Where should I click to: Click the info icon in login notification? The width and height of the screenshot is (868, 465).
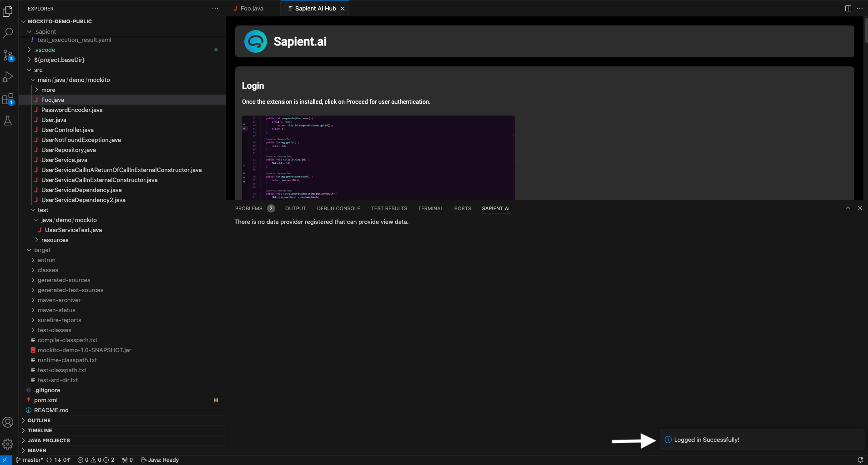[x=668, y=440]
